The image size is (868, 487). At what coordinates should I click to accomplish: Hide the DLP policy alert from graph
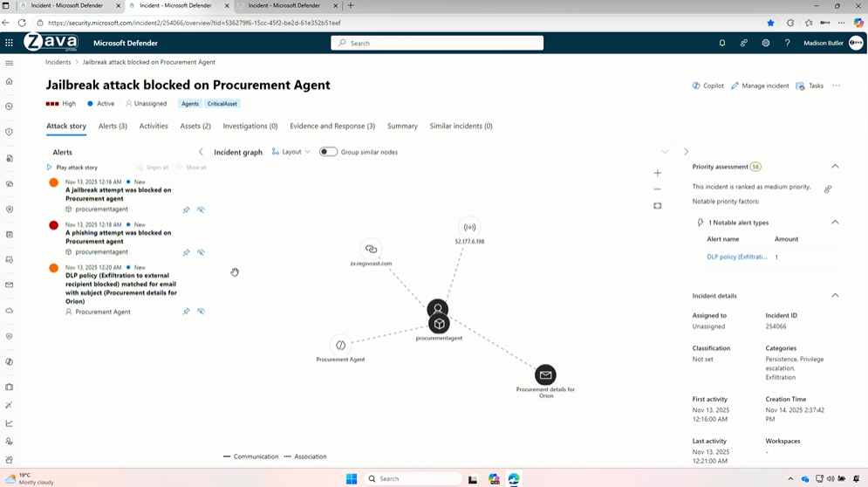pyautogui.click(x=201, y=312)
